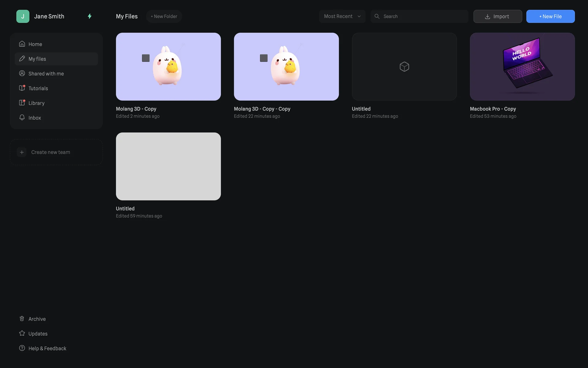Click the Help & Feedback question icon
This screenshot has width=588, height=368.
pos(22,348)
